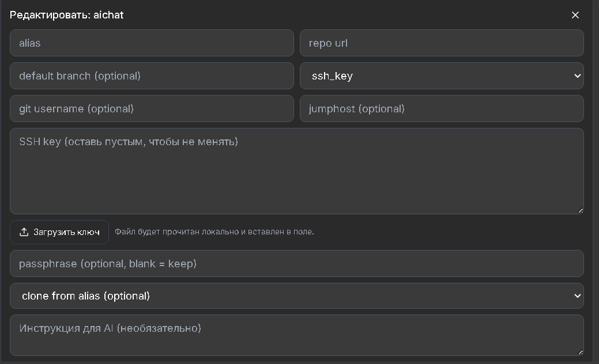This screenshot has height=364, width=599.
Task: Focus the passphrase input field
Action: [x=297, y=264]
